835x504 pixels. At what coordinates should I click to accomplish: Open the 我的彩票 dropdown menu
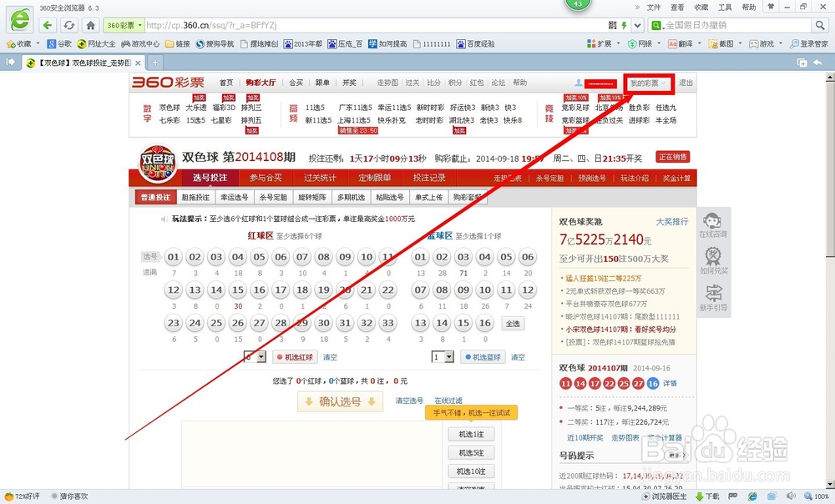tap(648, 83)
